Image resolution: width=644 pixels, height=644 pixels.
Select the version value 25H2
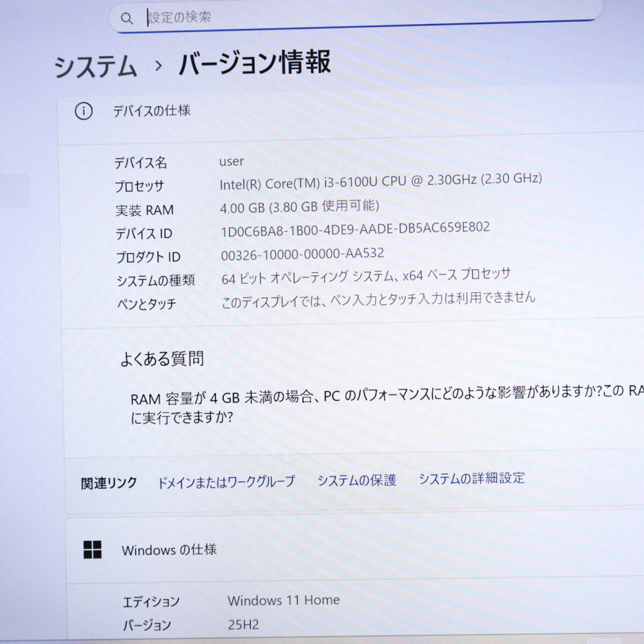click(243, 625)
